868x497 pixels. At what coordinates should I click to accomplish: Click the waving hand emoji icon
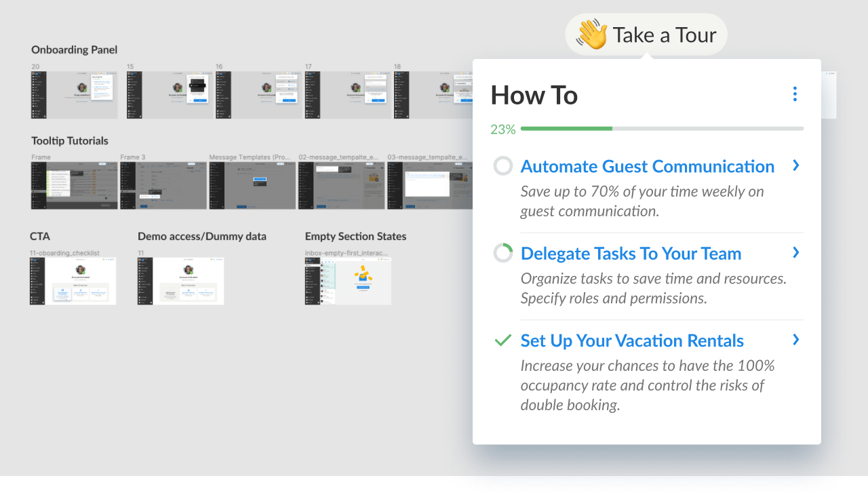pyautogui.click(x=591, y=35)
